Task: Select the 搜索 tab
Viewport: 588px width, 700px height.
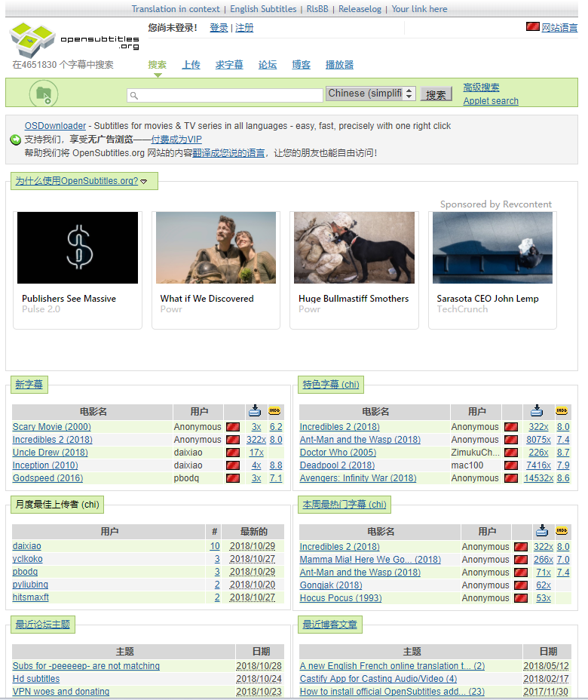Action: [157, 65]
